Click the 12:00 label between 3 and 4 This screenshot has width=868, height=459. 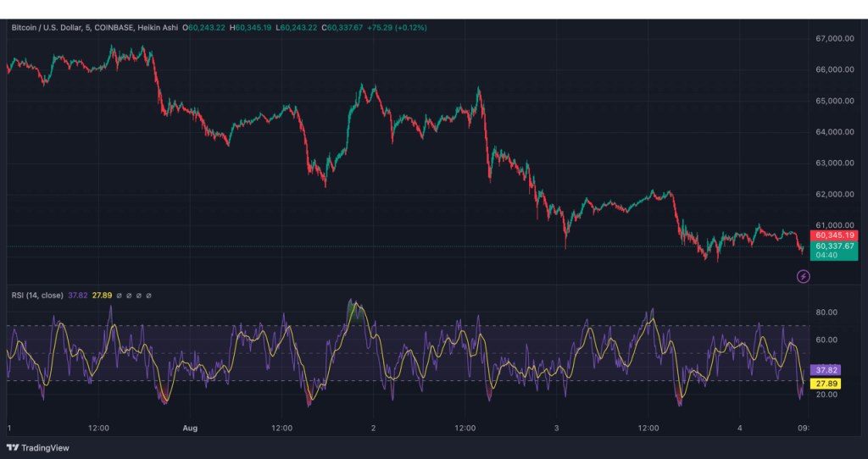click(648, 428)
